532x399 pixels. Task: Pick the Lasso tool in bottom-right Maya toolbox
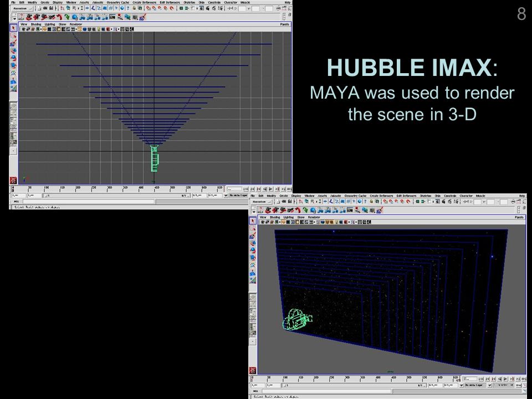click(253, 228)
